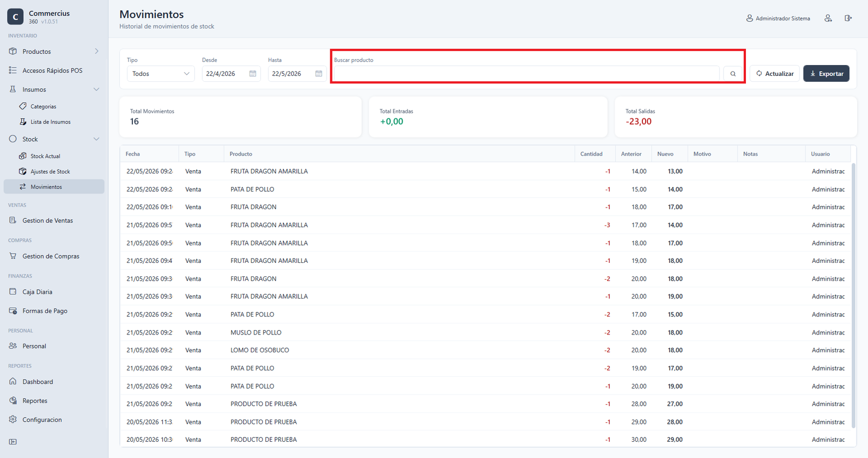Click the Actualizar button
The width and height of the screenshot is (868, 458).
tap(775, 74)
